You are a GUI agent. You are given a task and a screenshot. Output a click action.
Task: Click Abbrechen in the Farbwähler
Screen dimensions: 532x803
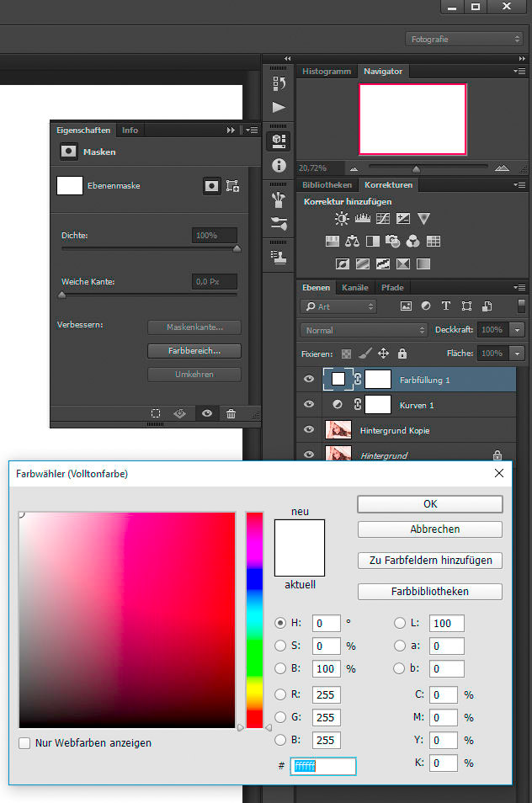coord(430,529)
